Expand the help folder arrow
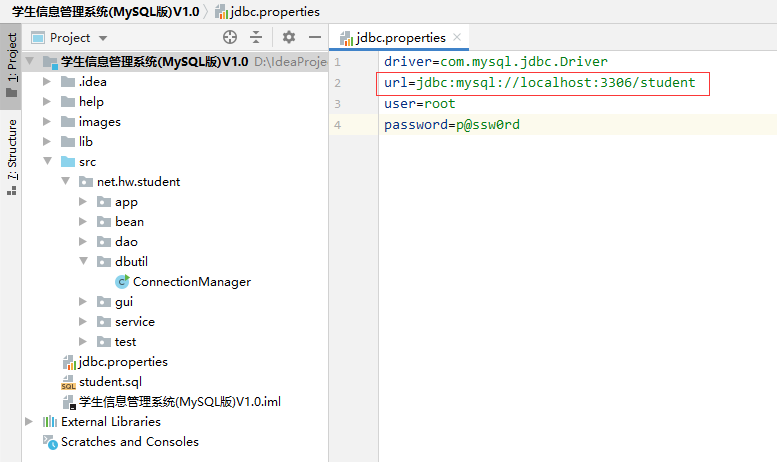777x462 pixels. 47,102
